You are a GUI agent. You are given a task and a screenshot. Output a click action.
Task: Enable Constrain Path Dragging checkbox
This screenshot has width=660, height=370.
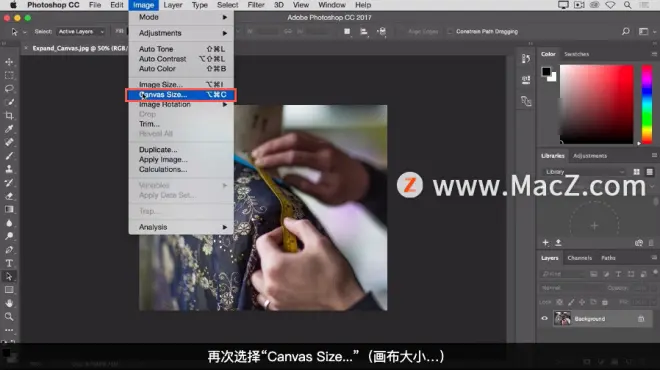click(450, 32)
